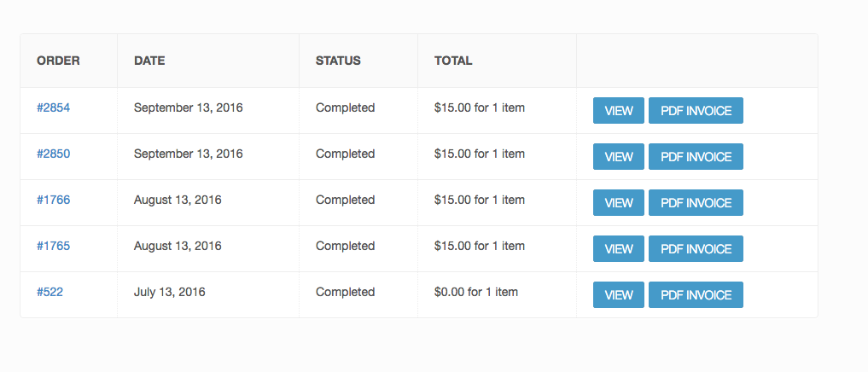This screenshot has width=868, height=372.
Task: Download PDF invoice for order #1765
Action: pyautogui.click(x=696, y=248)
